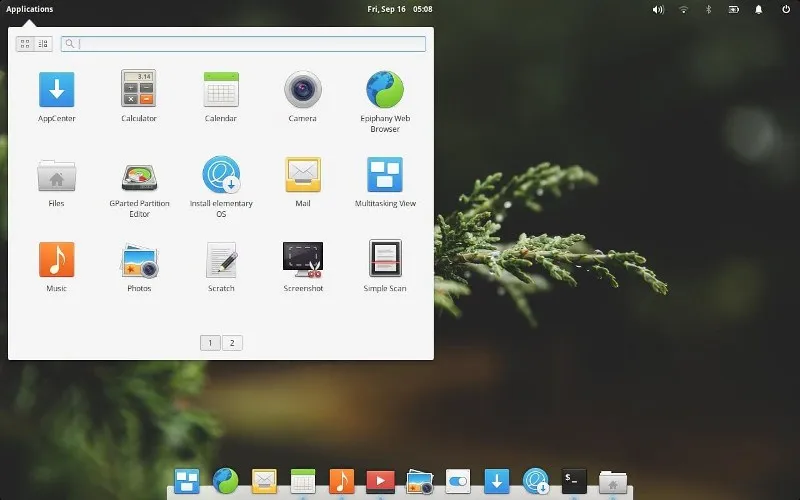Click the Applications menu in top panel
Screen dimensions: 800x500
30,9
